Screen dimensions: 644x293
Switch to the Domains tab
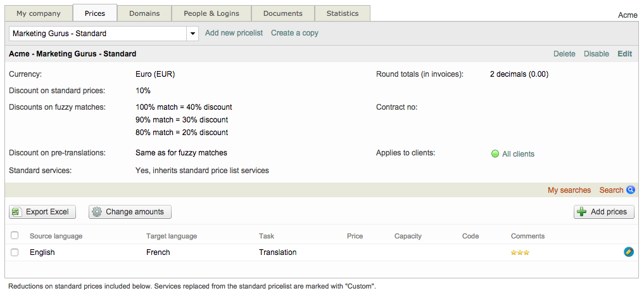[144, 13]
